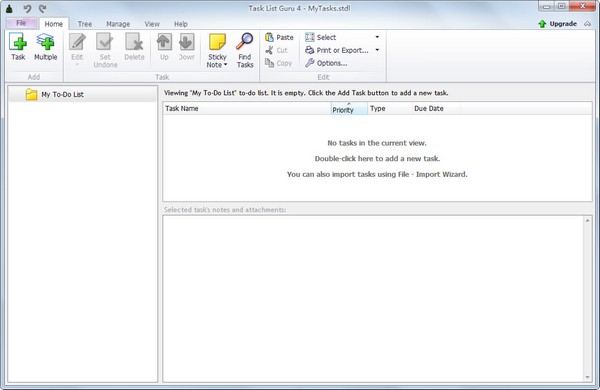This screenshot has height=390, width=600.
Task: Collapse the ribbon with the chevron near Upgrade
Action: (588, 24)
